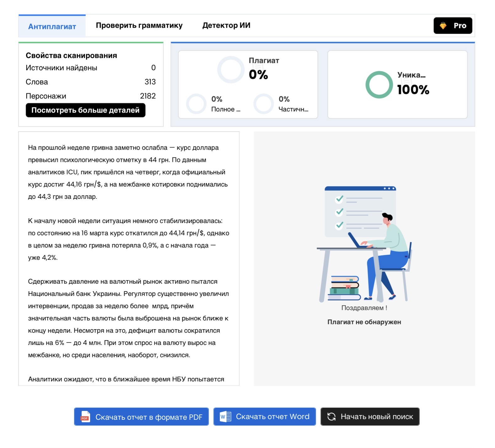Click the Частичн... 0% progress ring

(264, 104)
